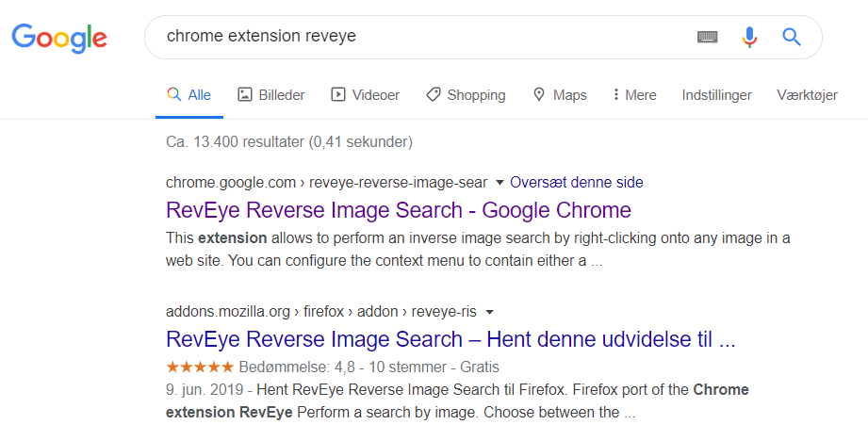Click the Bedømmelse: 4,8 rating text
868x441 pixels.
click(x=297, y=367)
